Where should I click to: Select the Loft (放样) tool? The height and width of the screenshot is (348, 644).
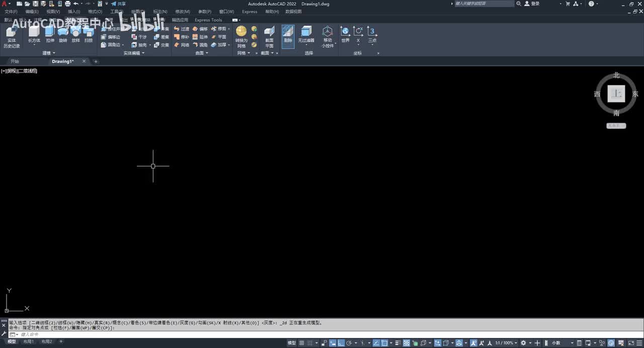pos(75,34)
